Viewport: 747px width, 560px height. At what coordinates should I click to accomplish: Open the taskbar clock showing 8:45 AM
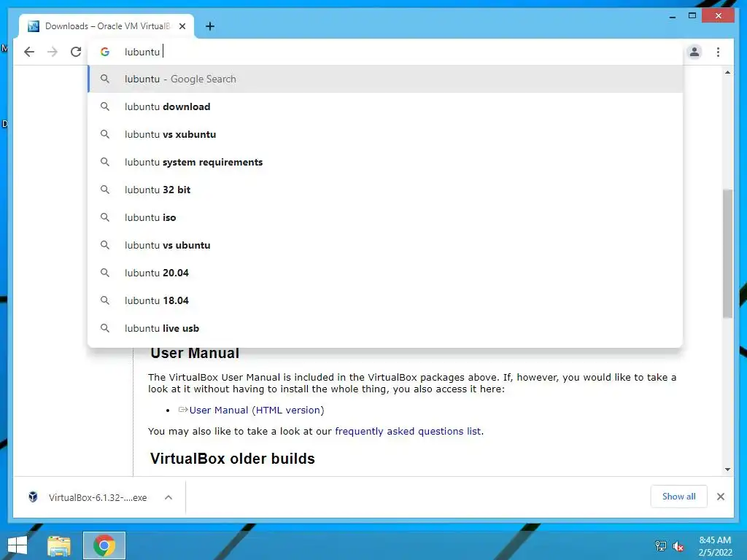point(715,546)
